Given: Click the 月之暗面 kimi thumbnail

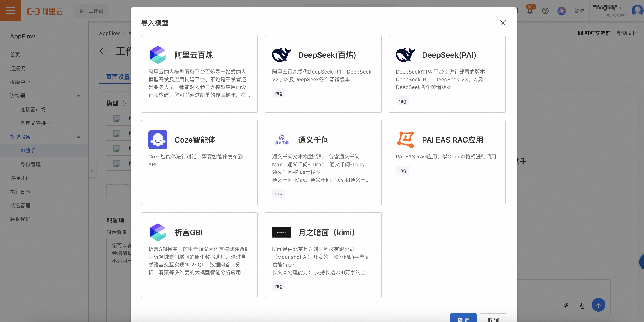Looking at the screenshot, I should tap(281, 232).
